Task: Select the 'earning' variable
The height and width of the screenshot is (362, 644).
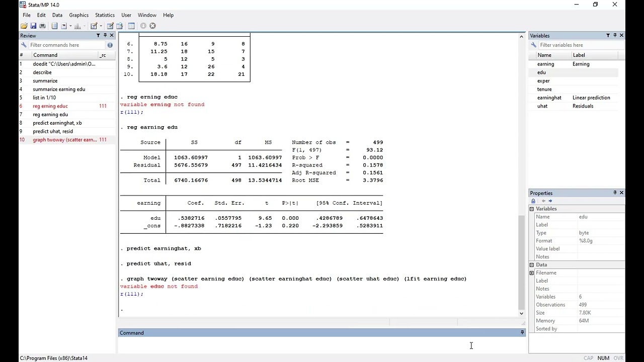Action: pyautogui.click(x=545, y=64)
